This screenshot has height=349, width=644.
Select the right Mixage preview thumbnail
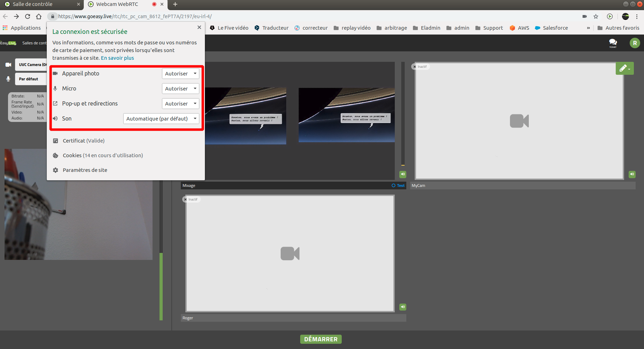coord(347,115)
